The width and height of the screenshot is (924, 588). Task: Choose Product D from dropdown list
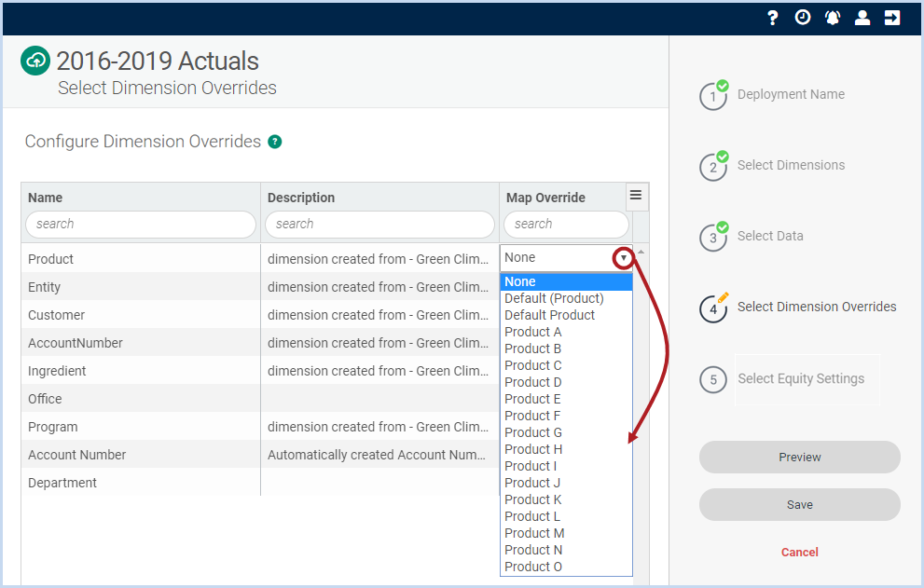[x=566, y=382]
